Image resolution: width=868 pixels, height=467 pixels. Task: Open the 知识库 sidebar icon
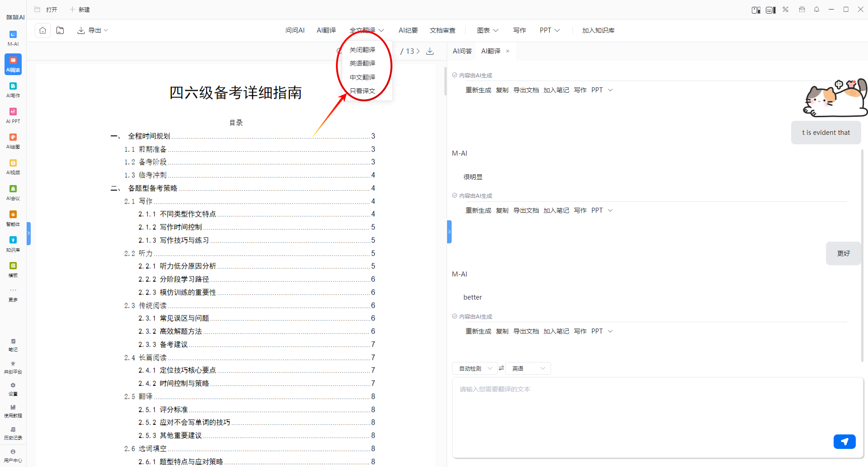[13, 243]
